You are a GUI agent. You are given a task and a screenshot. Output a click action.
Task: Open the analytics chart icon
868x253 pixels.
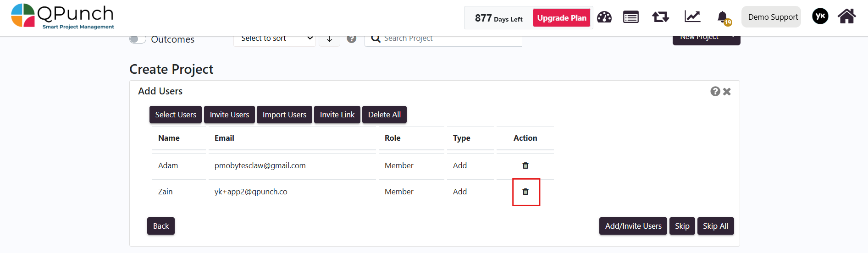point(692,17)
